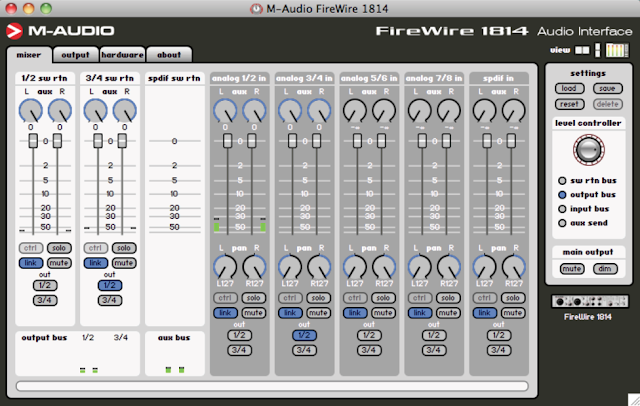Click the spdif in pan L knob
Screen dimensions: 640x406
(x=484, y=267)
